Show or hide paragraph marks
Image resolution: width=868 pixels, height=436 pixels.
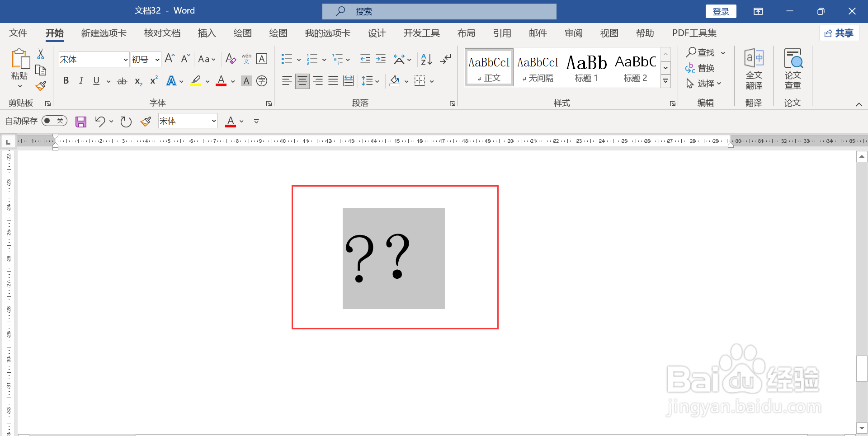[445, 59]
